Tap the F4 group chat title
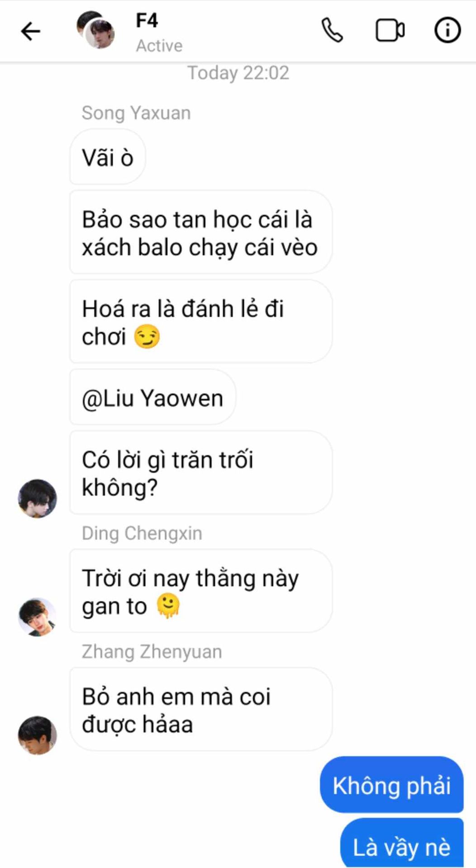476x868 pixels. coord(147,20)
